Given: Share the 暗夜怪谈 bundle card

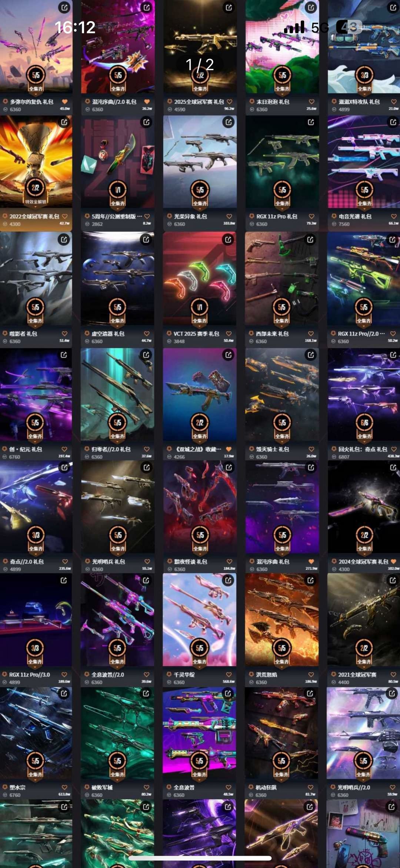Looking at the screenshot, I should tap(229, 467).
